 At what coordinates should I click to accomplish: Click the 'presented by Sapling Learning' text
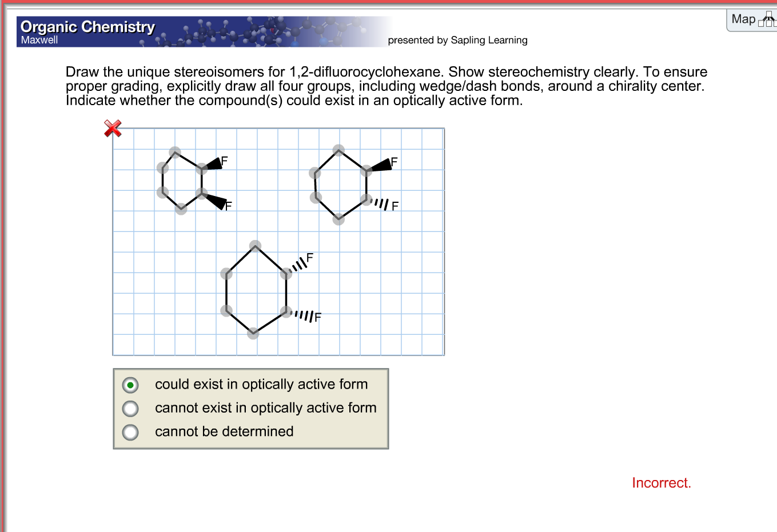[457, 40]
